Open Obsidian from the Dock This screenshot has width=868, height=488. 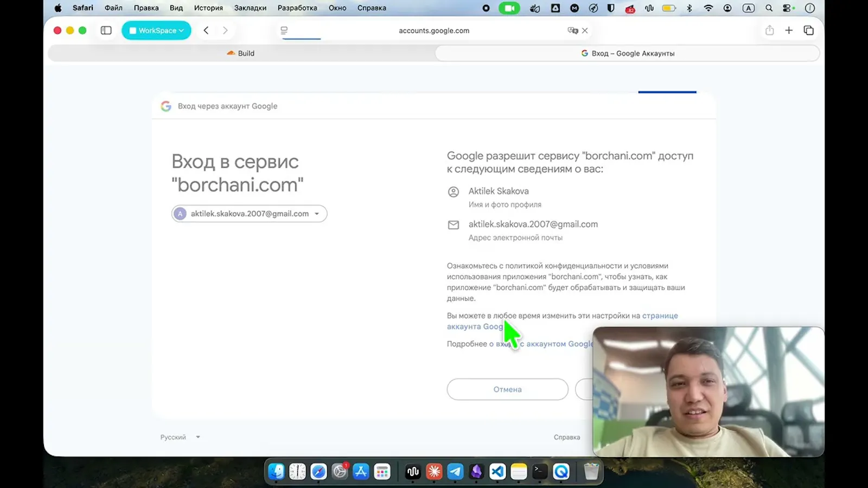pyautogui.click(x=476, y=472)
